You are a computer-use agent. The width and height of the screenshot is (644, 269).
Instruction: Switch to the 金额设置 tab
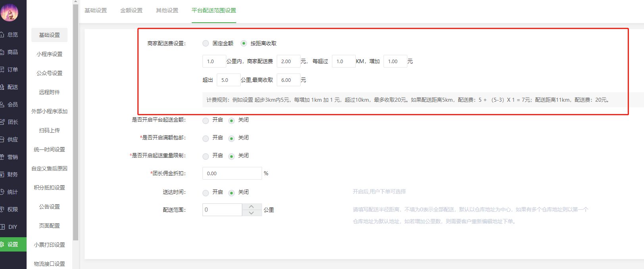point(131,10)
